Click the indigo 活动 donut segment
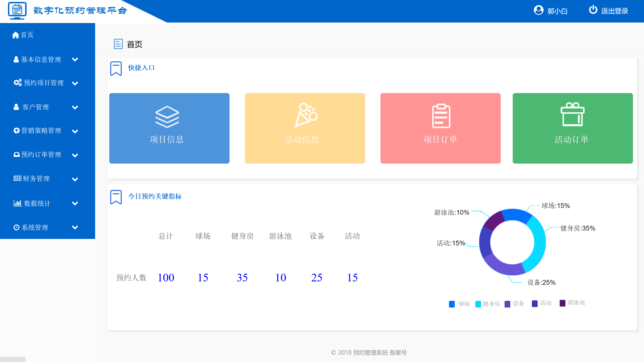Viewport: 644px width, 362px height. click(x=485, y=242)
